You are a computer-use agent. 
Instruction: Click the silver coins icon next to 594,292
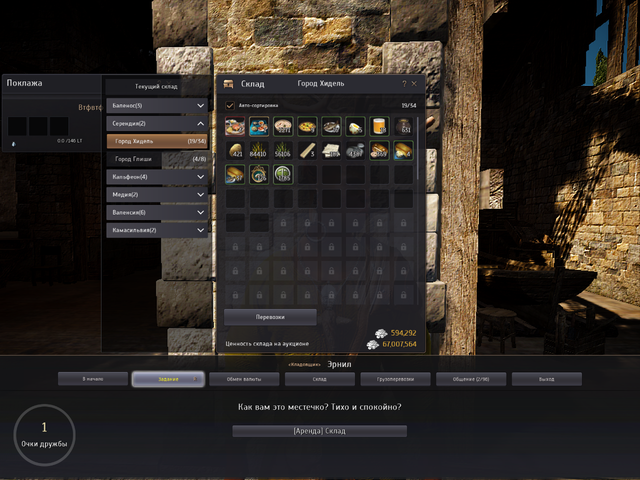(x=381, y=333)
